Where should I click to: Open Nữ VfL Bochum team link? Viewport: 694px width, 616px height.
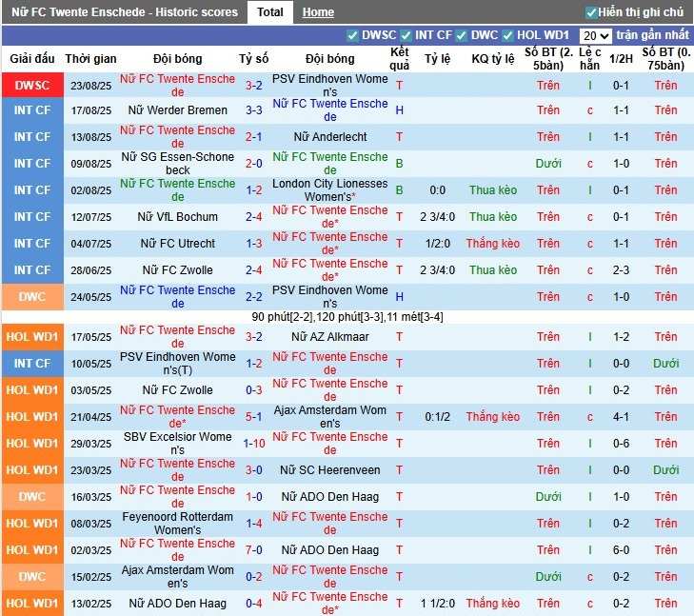pyautogui.click(x=177, y=217)
